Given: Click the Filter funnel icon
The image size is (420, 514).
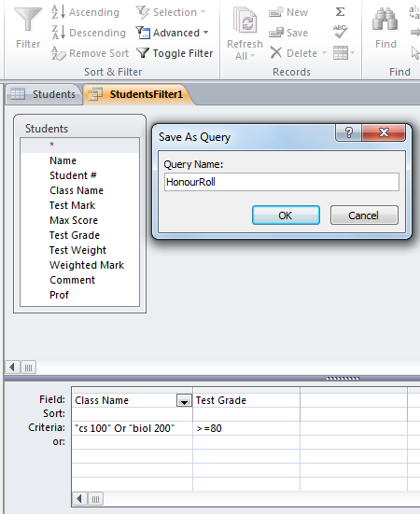Looking at the screenshot, I should (x=28, y=19).
